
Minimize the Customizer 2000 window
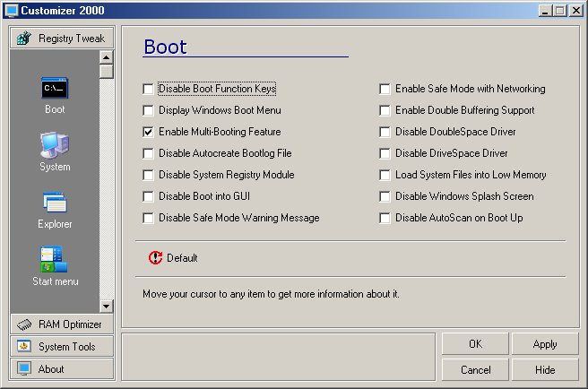coord(545,11)
